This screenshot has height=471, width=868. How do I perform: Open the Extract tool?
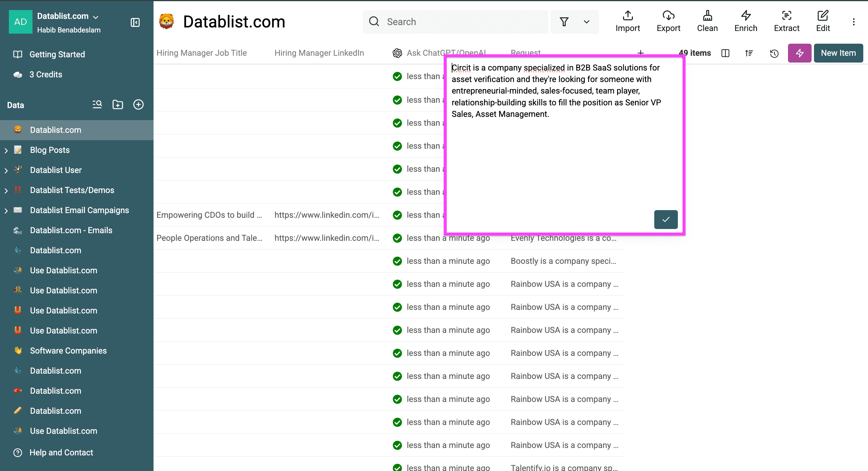[x=786, y=21]
